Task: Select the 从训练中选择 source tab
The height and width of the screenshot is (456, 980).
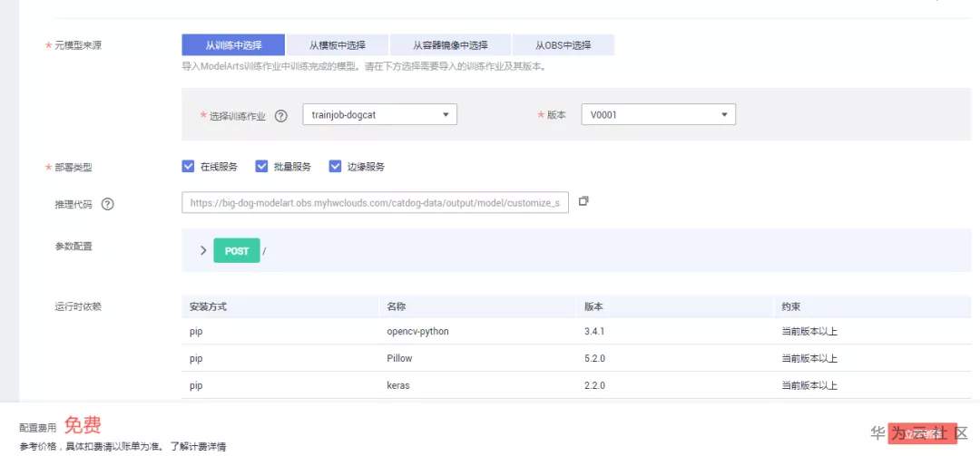Action: [x=233, y=45]
